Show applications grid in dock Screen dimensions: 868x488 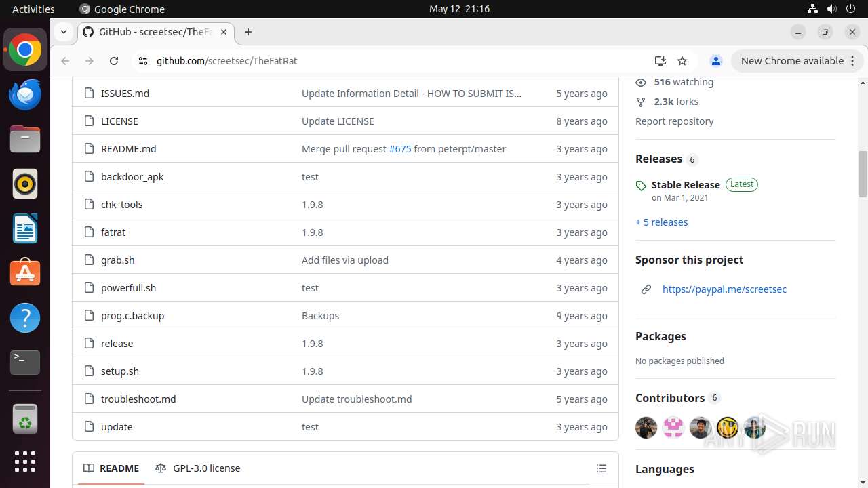pos(25,462)
